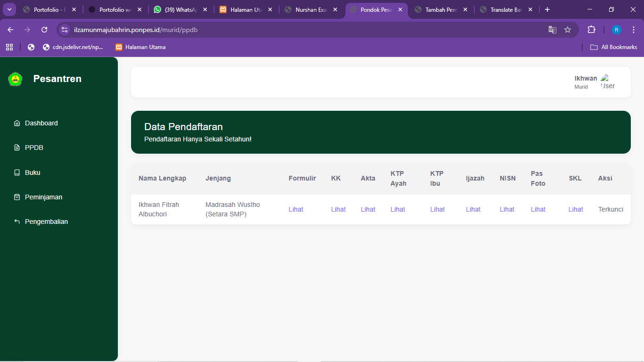Expand the tab search dropdown arrow
644x362 pixels.
point(9,9)
